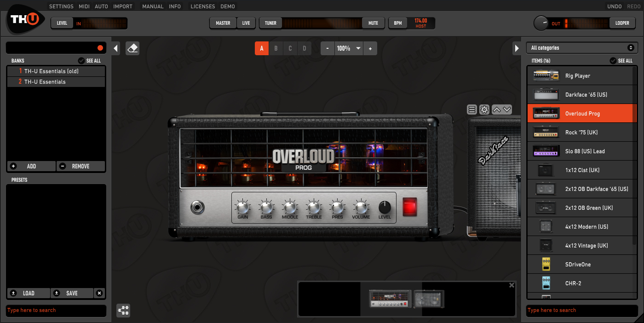The height and width of the screenshot is (323, 644).
Task: Switch to scene B tab
Action: tap(276, 48)
